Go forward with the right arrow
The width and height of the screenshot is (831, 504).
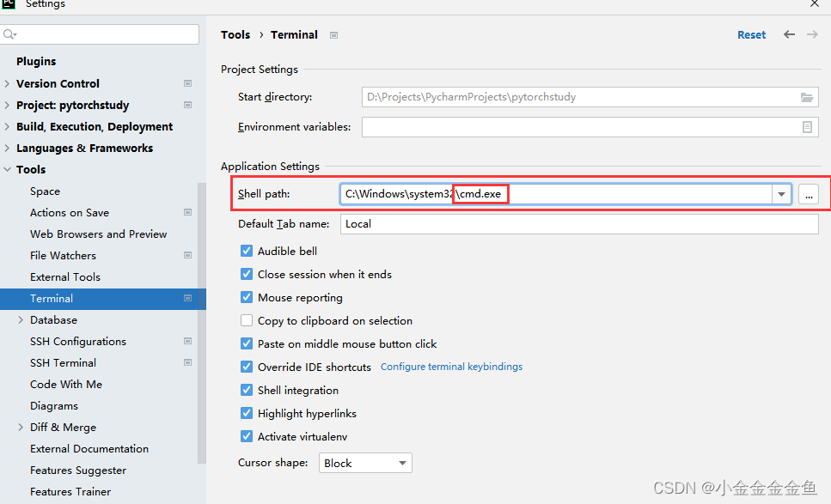(812, 34)
